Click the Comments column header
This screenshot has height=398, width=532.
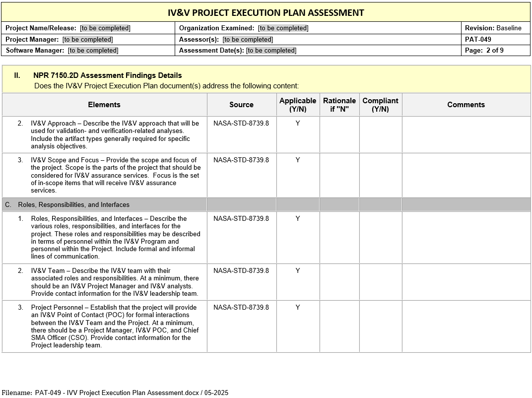pyautogui.click(x=465, y=105)
